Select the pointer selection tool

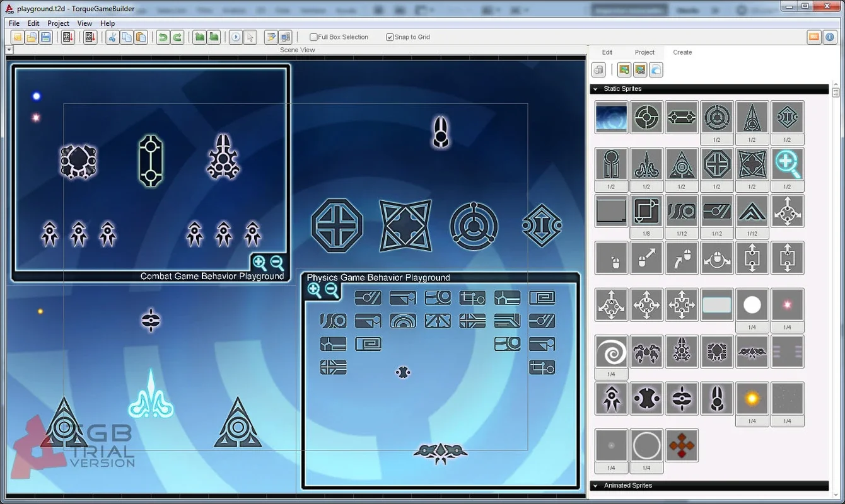tap(250, 37)
